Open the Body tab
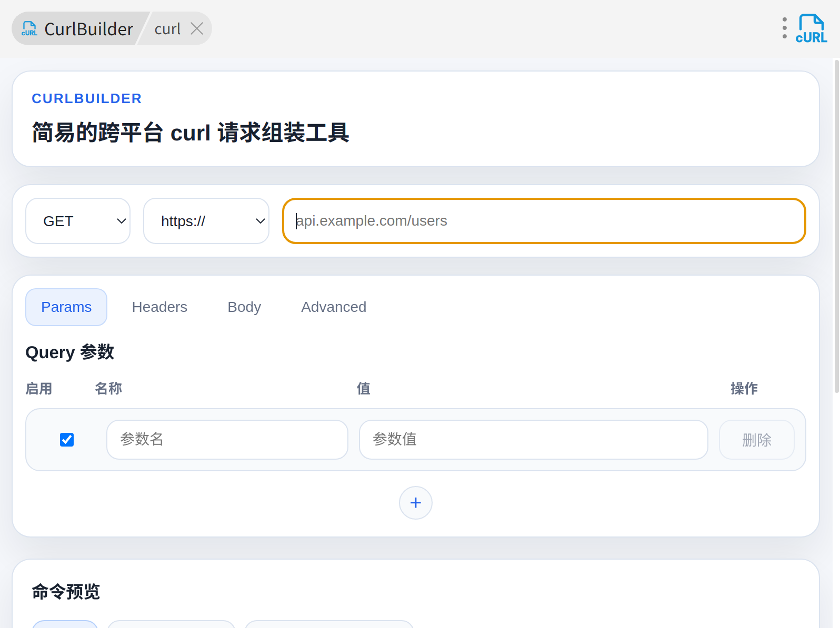The image size is (840, 628). tap(244, 307)
